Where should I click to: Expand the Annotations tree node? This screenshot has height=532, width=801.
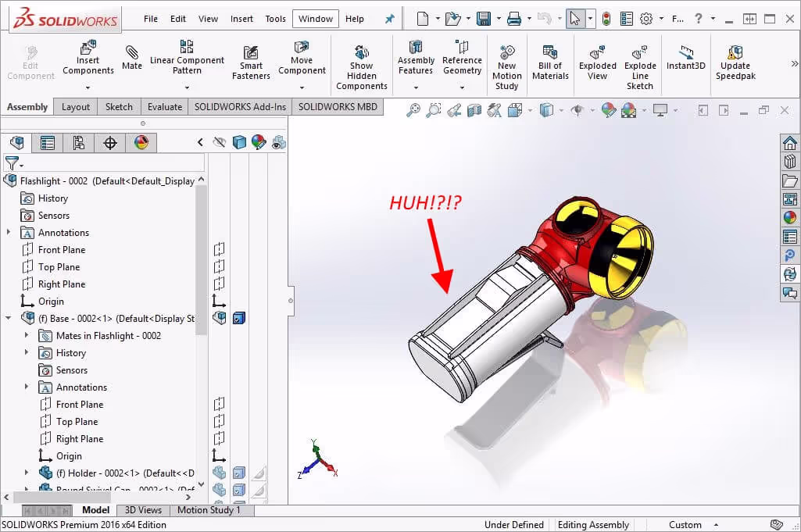pos(9,232)
